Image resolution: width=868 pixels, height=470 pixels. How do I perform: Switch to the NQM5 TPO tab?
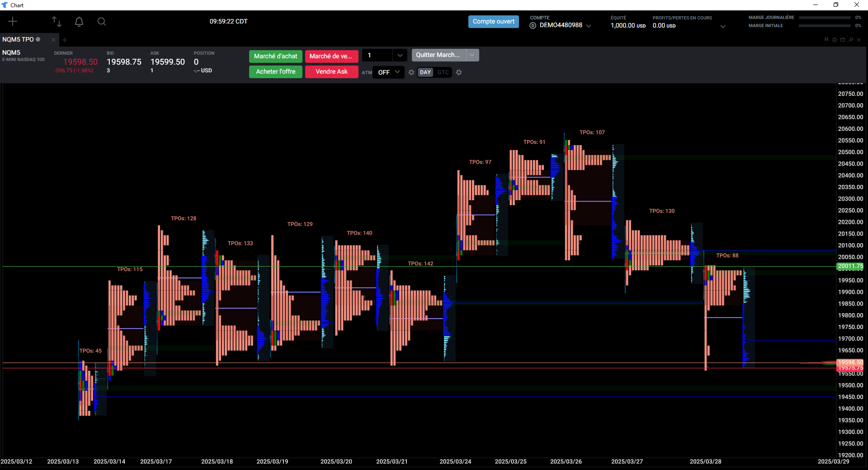click(18, 40)
